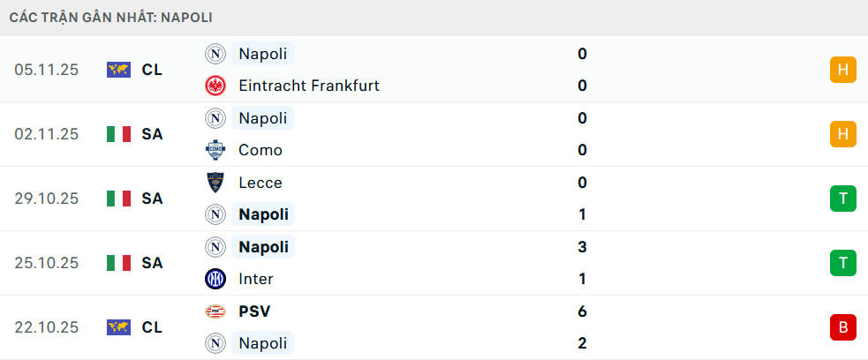Click the Eintracht Frankfurt club crest
Viewport: 868px width, 360px height.
point(215,86)
